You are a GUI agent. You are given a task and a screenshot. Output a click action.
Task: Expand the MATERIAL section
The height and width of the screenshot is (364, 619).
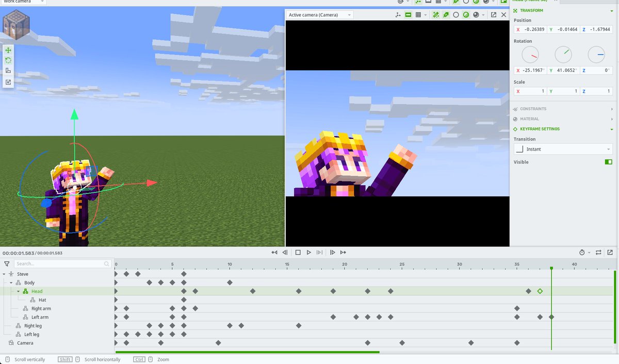(x=611, y=119)
